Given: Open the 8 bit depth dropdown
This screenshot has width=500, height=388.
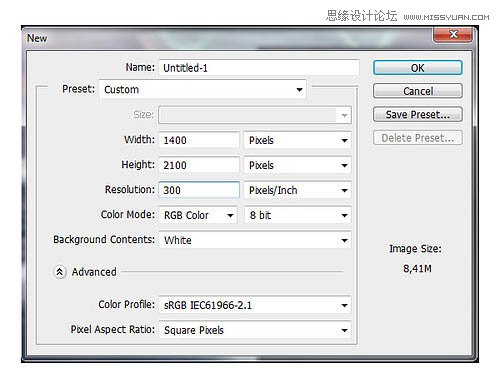Looking at the screenshot, I should pyautogui.click(x=297, y=215).
